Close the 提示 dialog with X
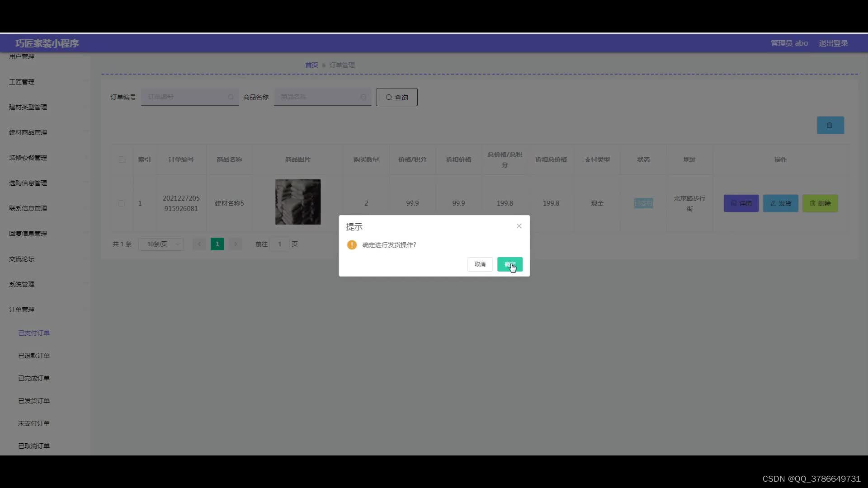 519,226
